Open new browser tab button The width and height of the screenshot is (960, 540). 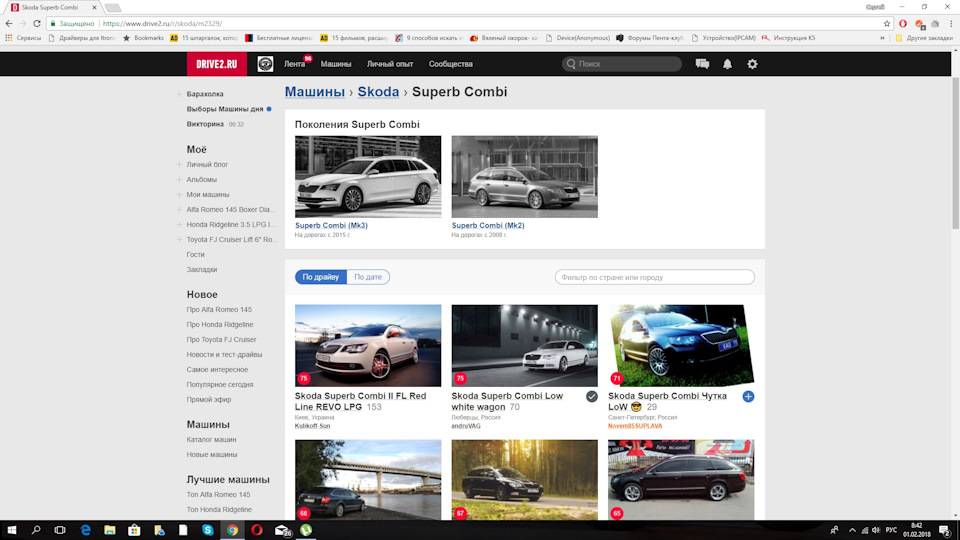click(x=113, y=7)
